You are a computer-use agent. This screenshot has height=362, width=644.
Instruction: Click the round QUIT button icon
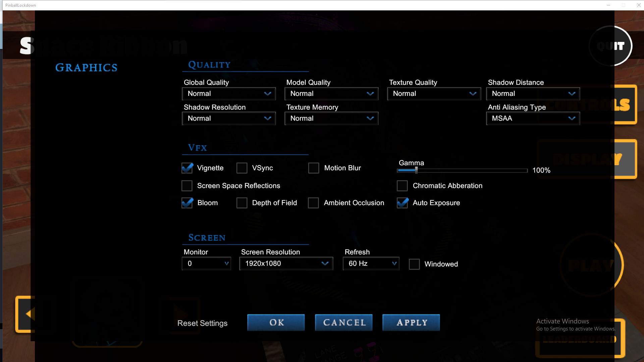tap(610, 46)
